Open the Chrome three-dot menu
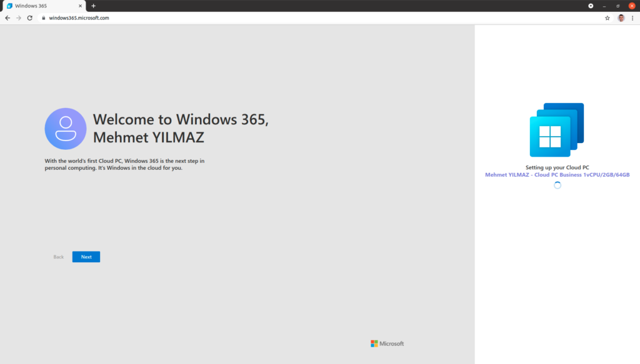Image resolution: width=640 pixels, height=364 pixels. pyautogui.click(x=632, y=18)
